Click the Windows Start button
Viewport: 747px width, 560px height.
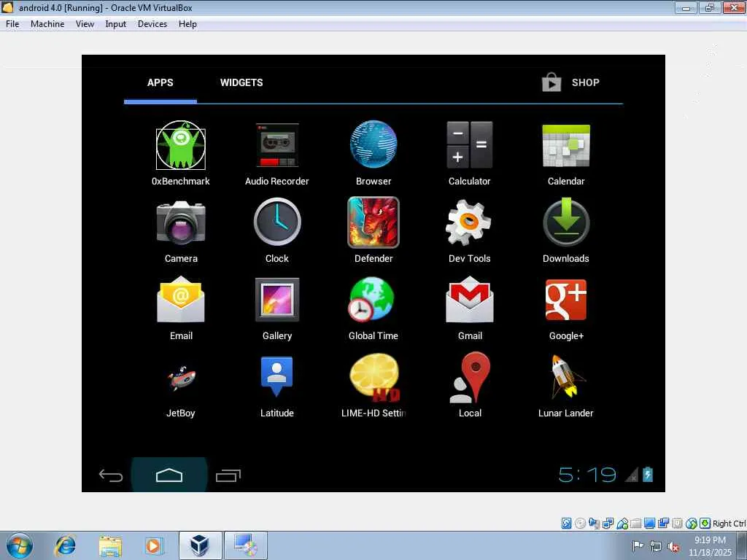pyautogui.click(x=20, y=545)
